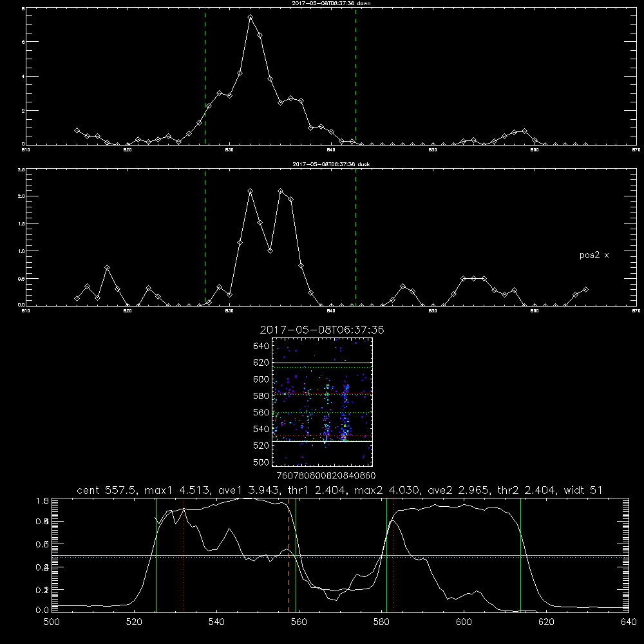Click x-axis label 540 in bottom plot
Viewport: 644px width, 644px height.
coord(216,622)
